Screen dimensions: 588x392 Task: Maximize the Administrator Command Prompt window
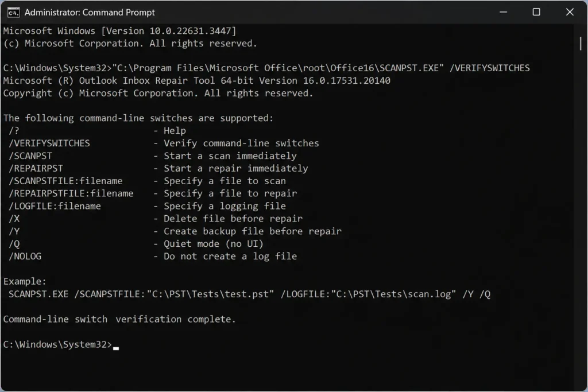coord(536,12)
